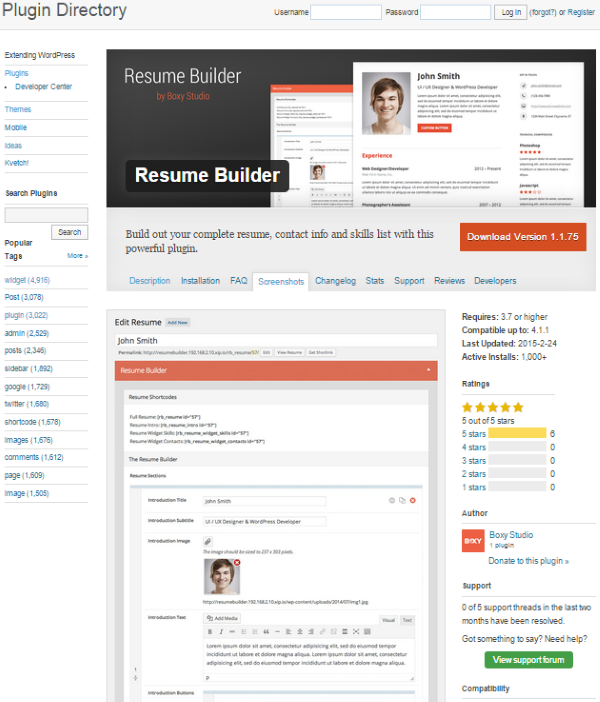
Task: Expand Popular Tags via the More link
Action: point(77,256)
